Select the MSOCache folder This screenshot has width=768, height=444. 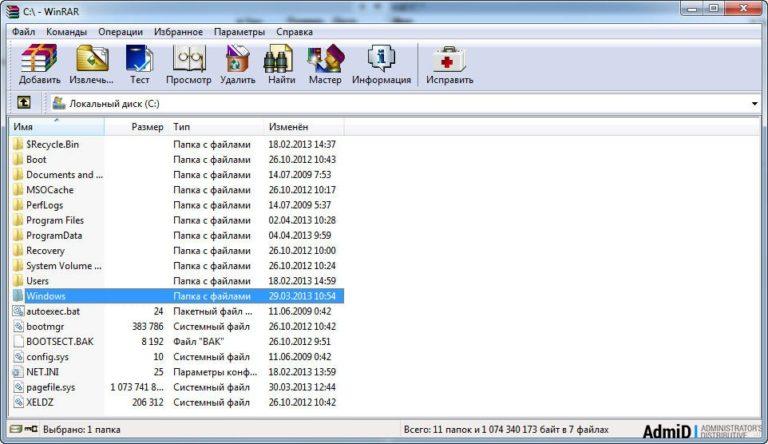coord(50,190)
